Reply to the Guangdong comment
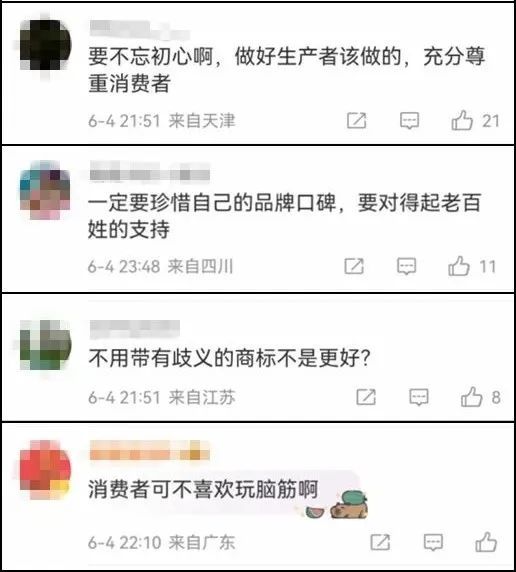Viewport: 516px width, 572px height. point(433,542)
